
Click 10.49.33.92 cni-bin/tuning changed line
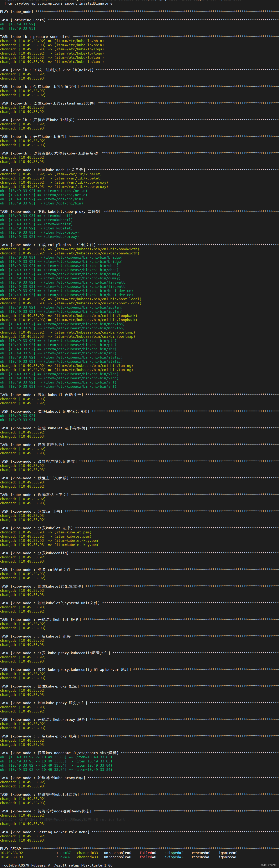coord(66,366)
